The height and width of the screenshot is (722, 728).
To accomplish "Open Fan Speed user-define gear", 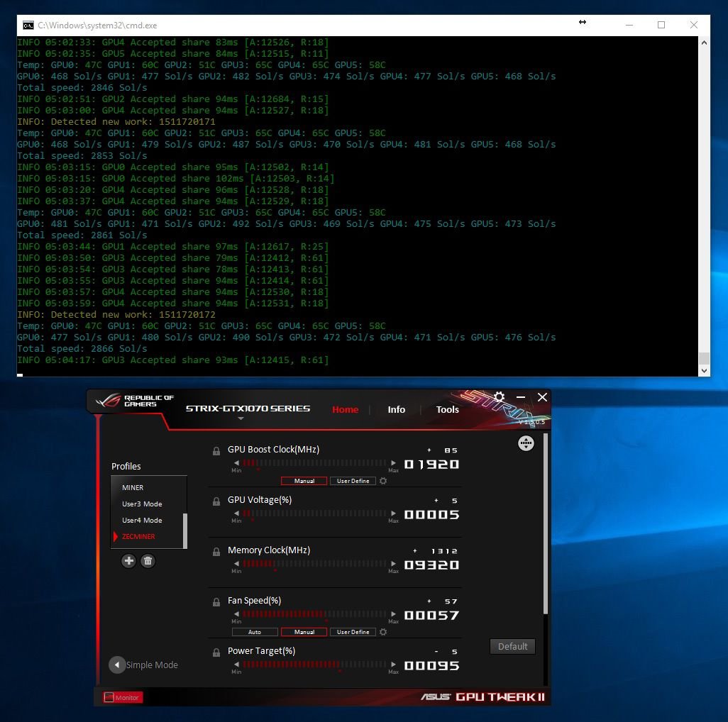I will [383, 632].
